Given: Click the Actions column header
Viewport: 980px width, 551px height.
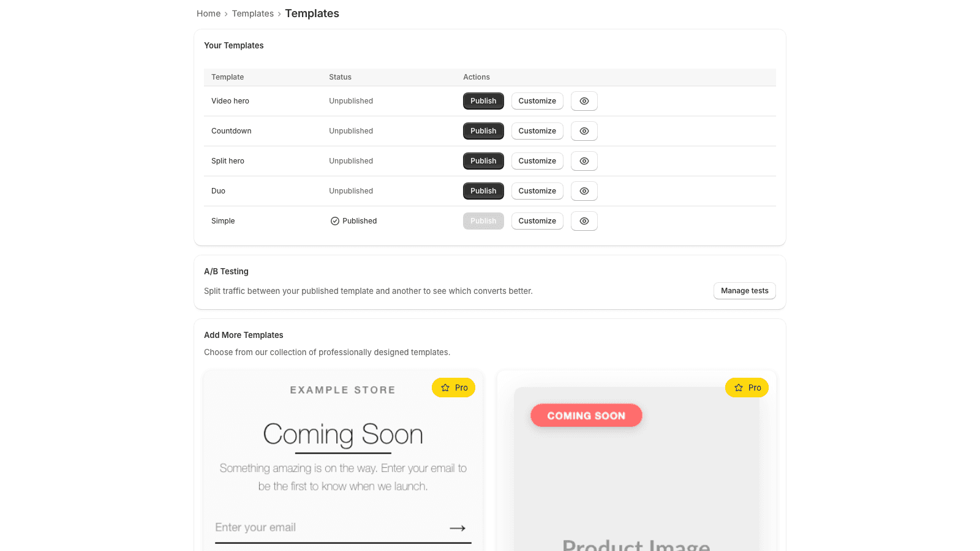Looking at the screenshot, I should click(x=476, y=77).
